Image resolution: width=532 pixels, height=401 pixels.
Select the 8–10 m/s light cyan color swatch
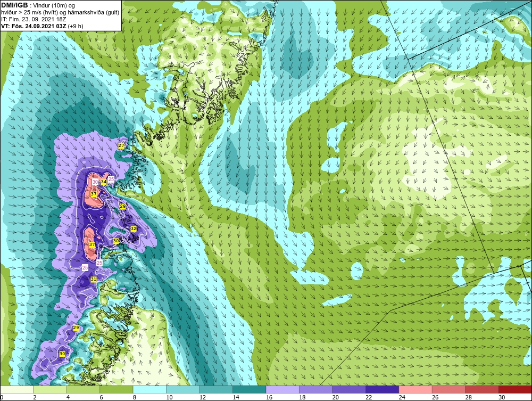tap(149, 389)
